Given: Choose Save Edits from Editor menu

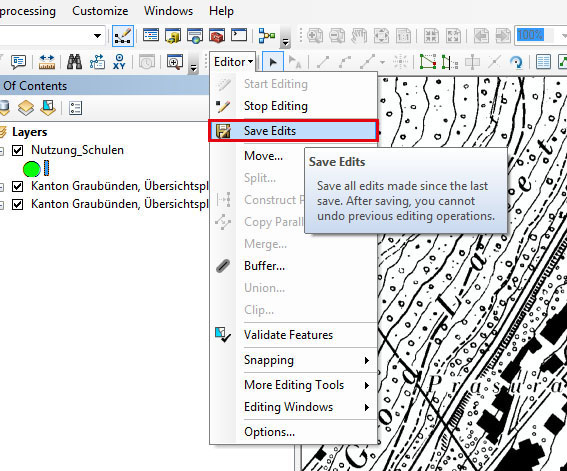Looking at the screenshot, I should [293, 130].
